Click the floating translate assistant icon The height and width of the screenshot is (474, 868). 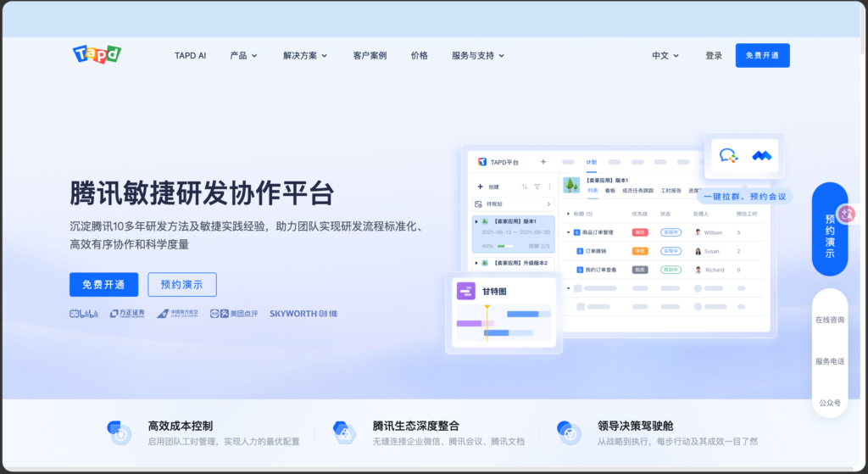[x=847, y=215]
